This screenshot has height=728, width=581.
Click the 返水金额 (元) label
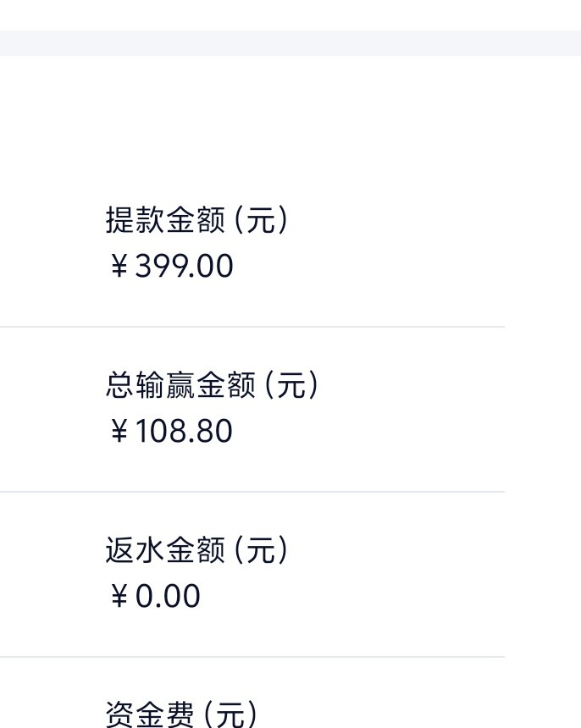pyautogui.click(x=196, y=550)
